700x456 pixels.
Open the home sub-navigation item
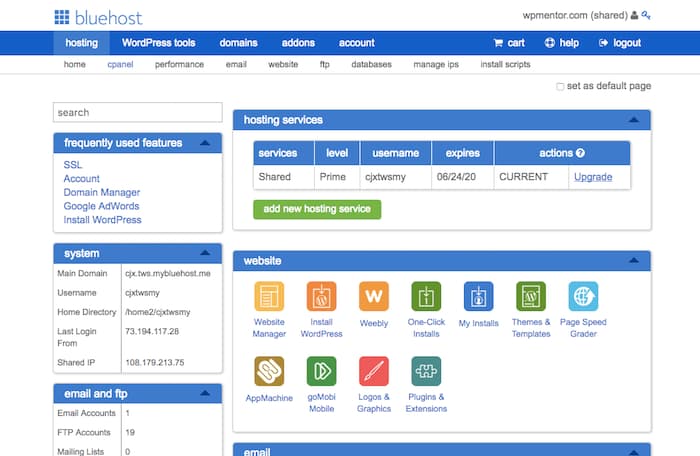click(75, 64)
